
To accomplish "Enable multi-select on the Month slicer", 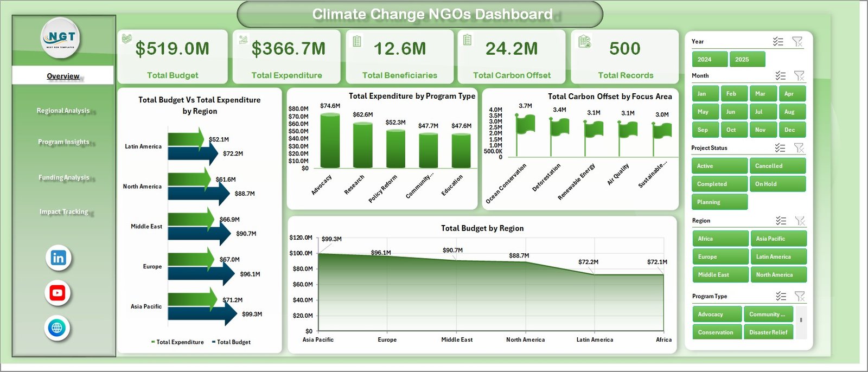I will click(780, 76).
